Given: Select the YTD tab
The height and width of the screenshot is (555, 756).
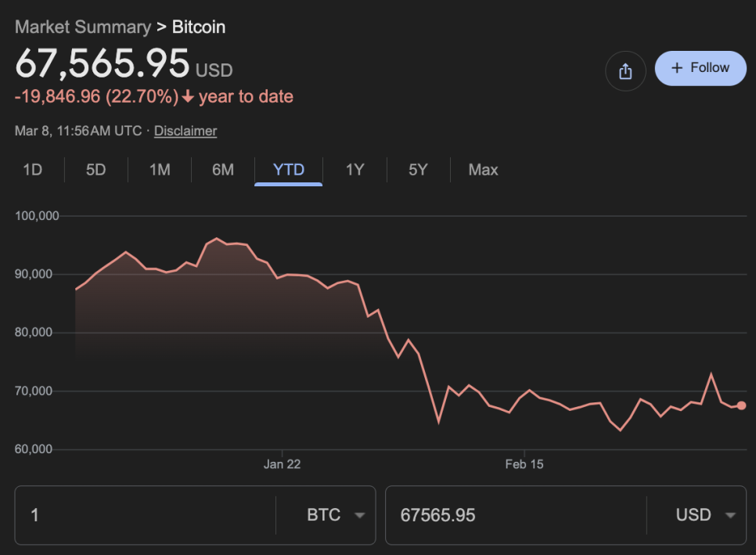Looking at the screenshot, I should pos(288,170).
